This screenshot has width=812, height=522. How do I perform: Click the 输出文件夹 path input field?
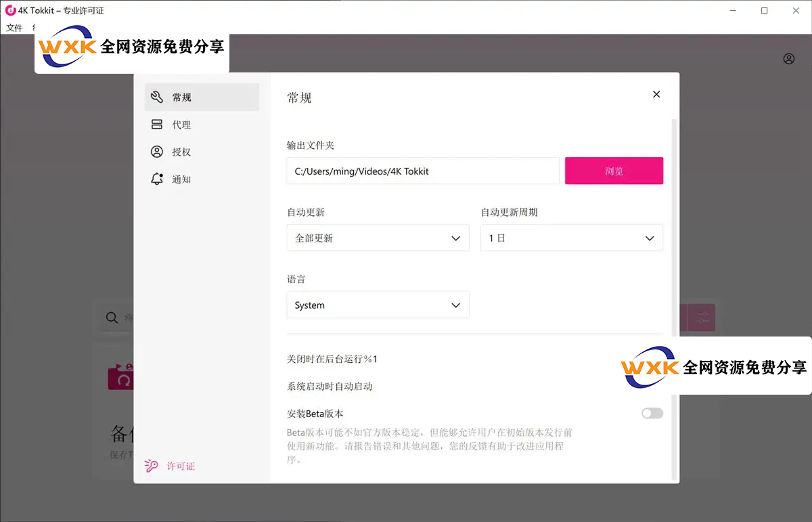tap(423, 171)
